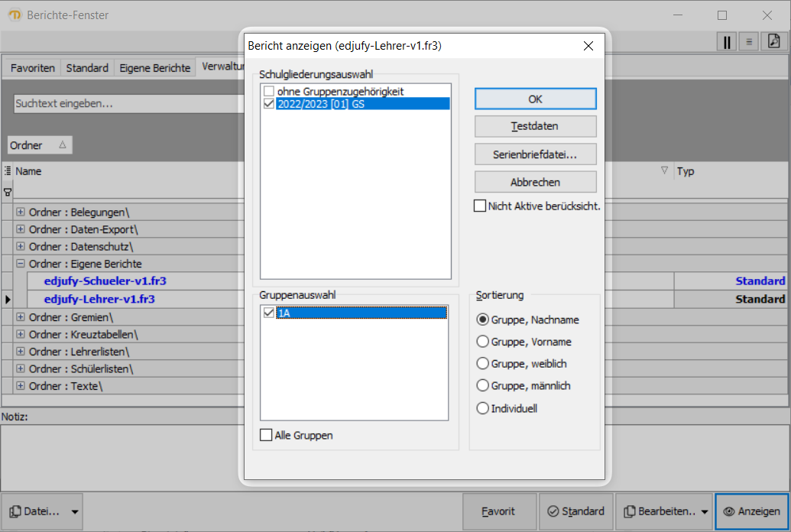Viewport: 791px width, 532px height.
Task: Select 'Gruppe, Vorname' sorting option
Action: click(x=482, y=342)
